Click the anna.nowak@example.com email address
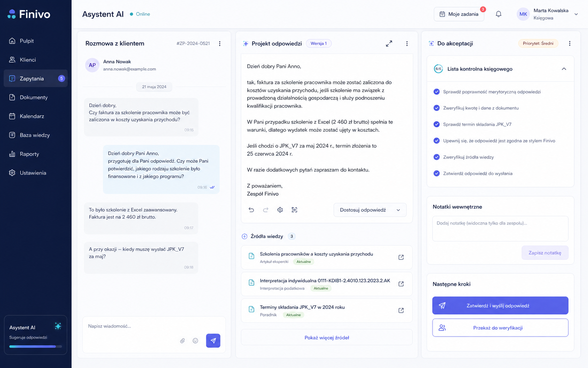 tap(129, 69)
